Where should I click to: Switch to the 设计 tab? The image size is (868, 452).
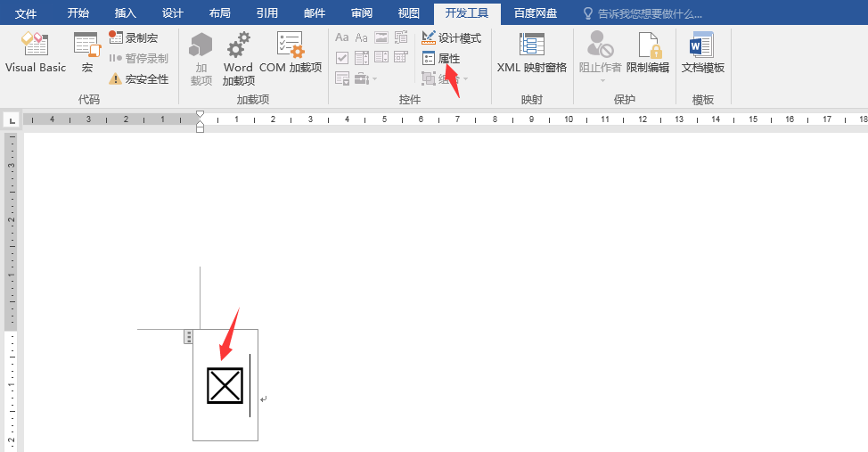coord(173,12)
